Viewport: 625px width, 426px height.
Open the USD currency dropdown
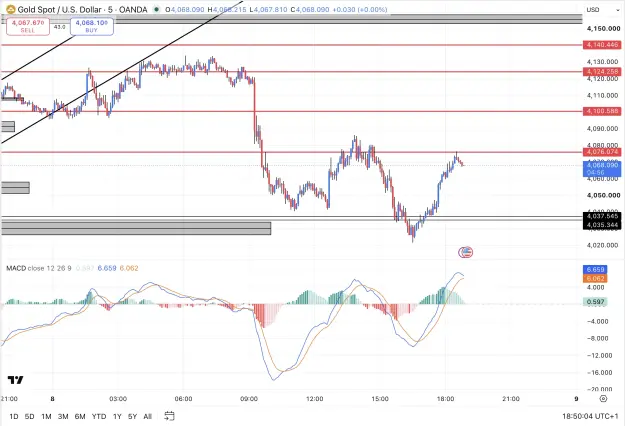click(x=593, y=10)
